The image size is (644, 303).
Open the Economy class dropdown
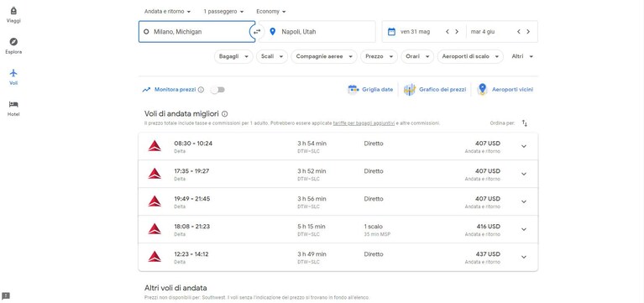[x=271, y=12]
